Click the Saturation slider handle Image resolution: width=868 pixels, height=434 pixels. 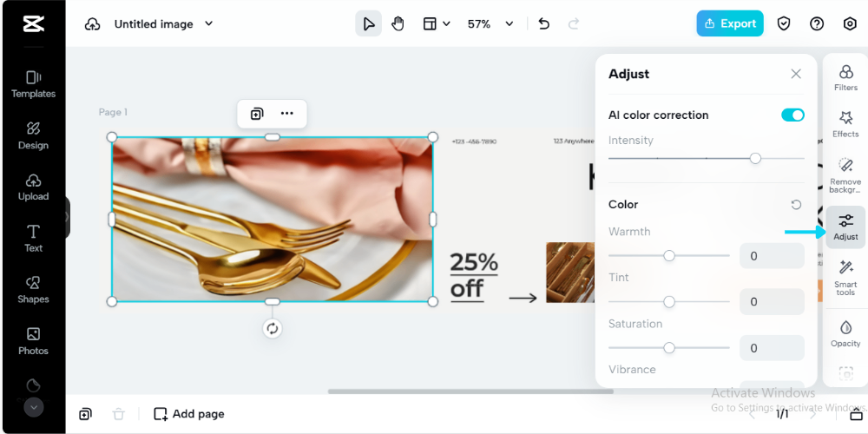669,348
